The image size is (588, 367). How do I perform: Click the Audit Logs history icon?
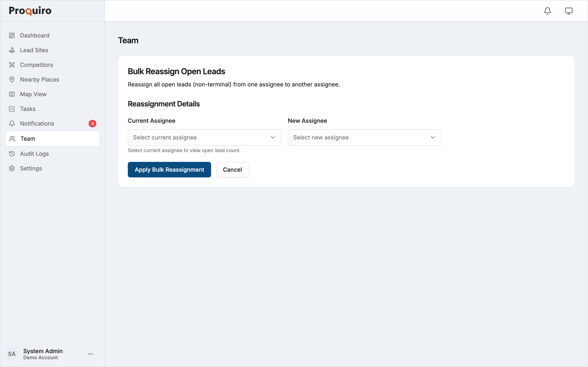tap(12, 154)
